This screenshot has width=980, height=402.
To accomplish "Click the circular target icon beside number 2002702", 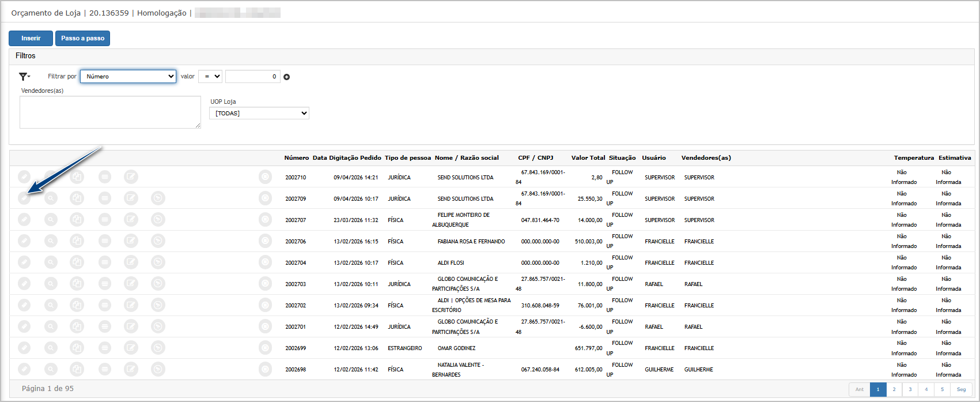I will point(265,305).
